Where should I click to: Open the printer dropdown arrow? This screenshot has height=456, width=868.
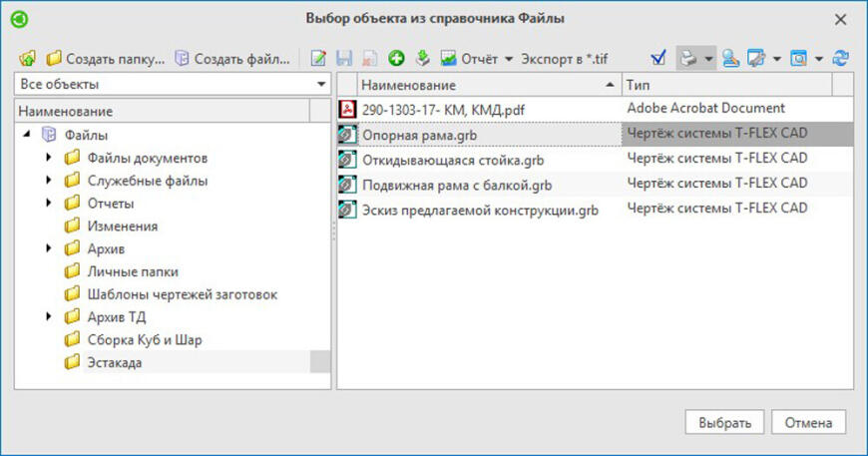[x=708, y=59]
